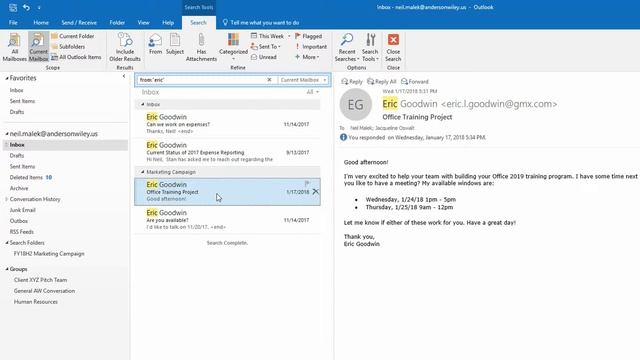The height and width of the screenshot is (360, 640).
Task: Open the Junk Email folder
Action: coord(22,210)
